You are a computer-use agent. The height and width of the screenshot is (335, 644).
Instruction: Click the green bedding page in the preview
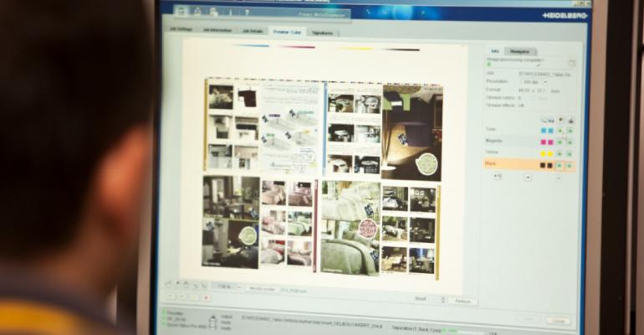350,227
